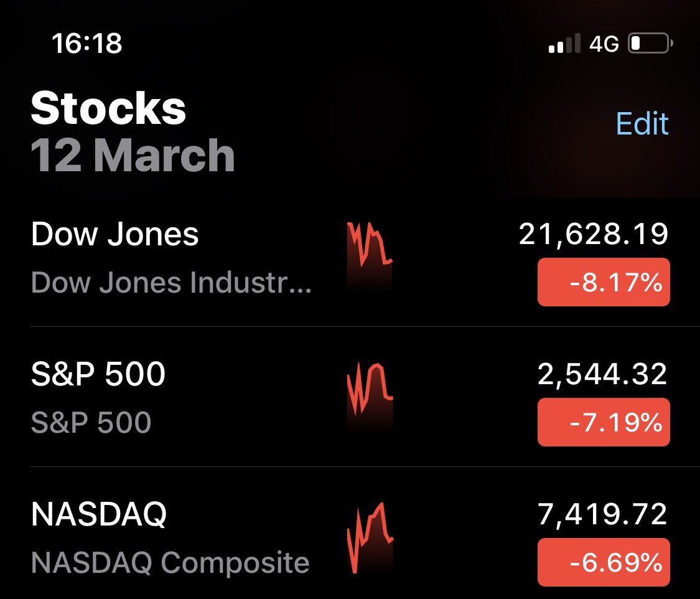Tap the NASDAQ sparkline chart
The height and width of the screenshot is (599, 700).
coord(370,537)
